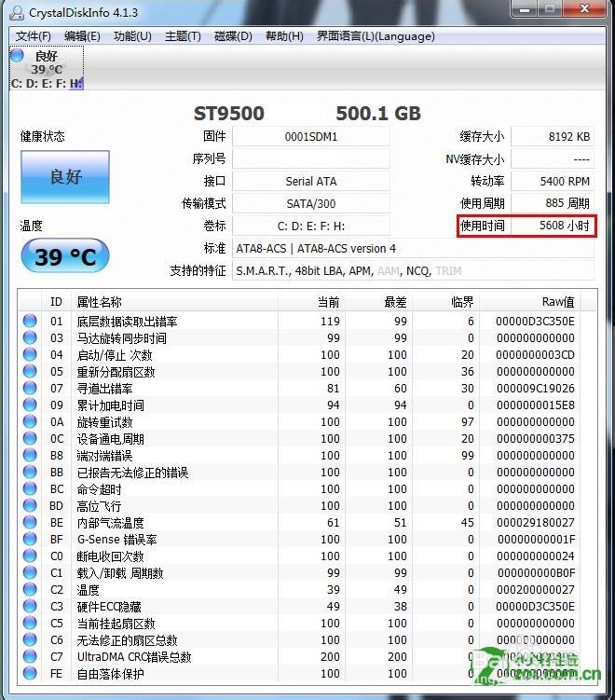Viewport: 615px width, 700px height.
Task: Minimize the CrystalDiskInfo window
Action: point(526,8)
